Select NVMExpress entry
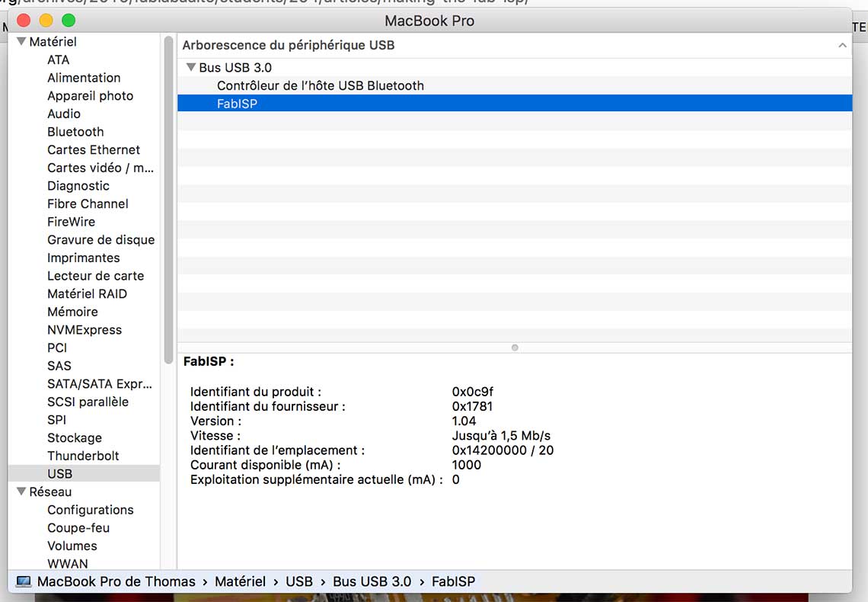868x602 pixels. coord(85,330)
